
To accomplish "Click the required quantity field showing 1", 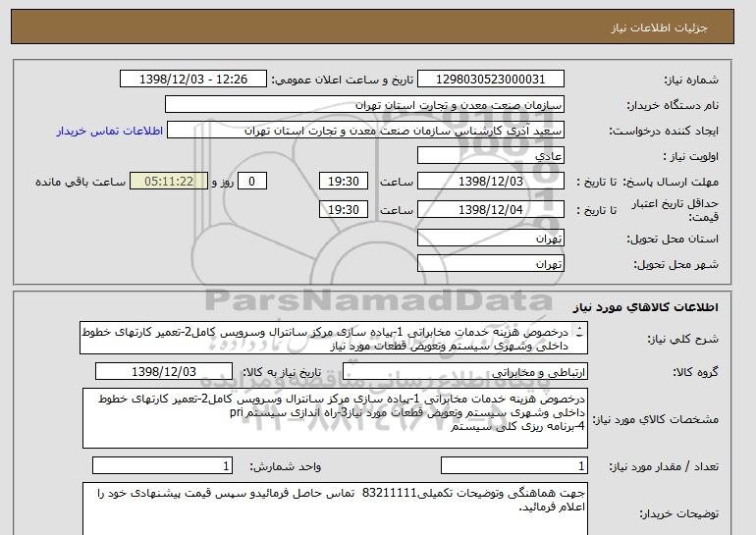I will tap(513, 466).
